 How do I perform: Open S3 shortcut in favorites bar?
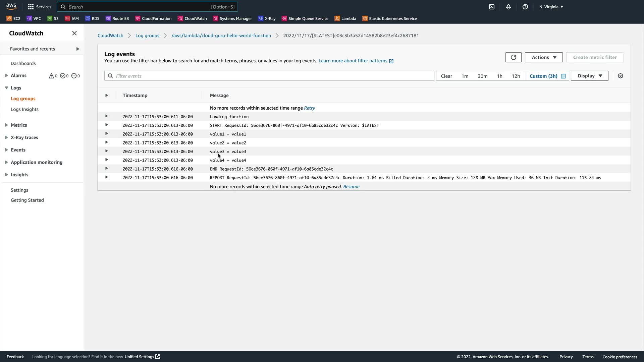coord(53,18)
